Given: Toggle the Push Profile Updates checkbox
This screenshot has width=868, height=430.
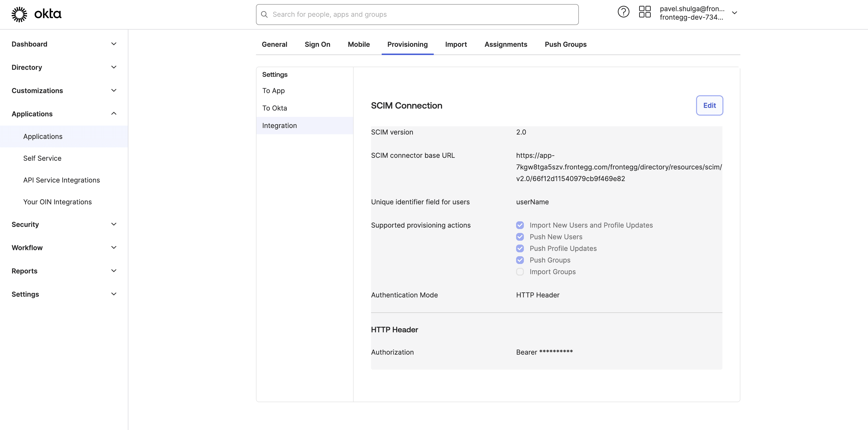Looking at the screenshot, I should click(520, 248).
